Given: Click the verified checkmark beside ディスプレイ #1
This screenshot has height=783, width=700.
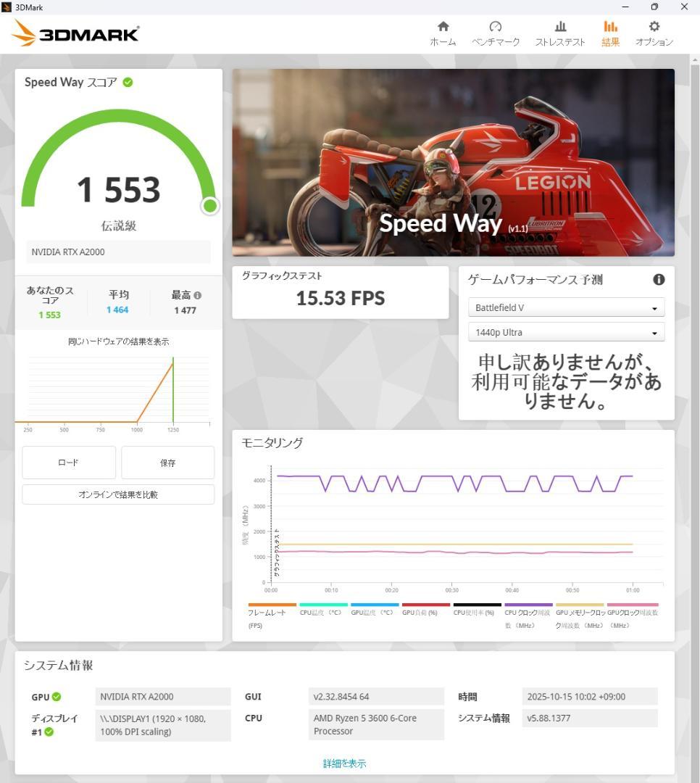Looking at the screenshot, I should coord(49,732).
